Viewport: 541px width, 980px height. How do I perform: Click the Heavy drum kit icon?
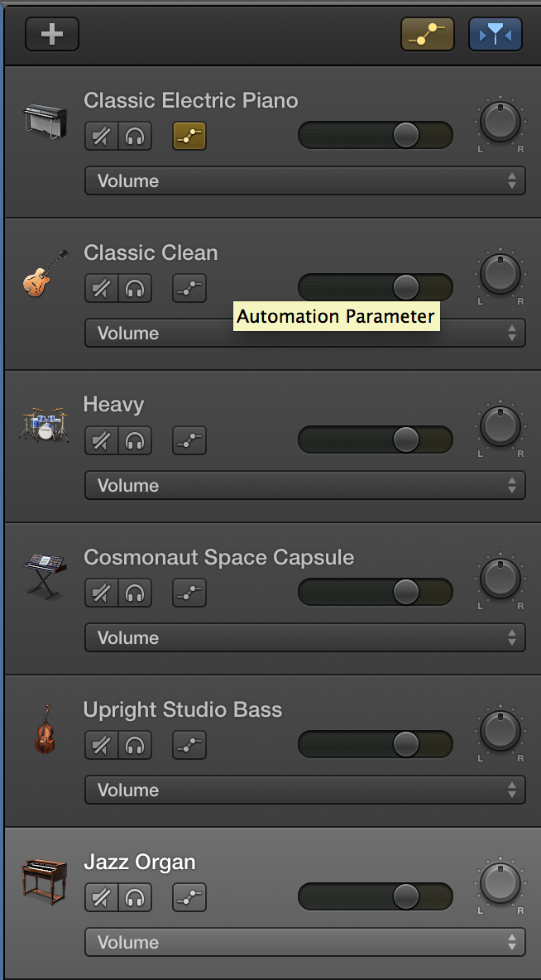point(44,425)
